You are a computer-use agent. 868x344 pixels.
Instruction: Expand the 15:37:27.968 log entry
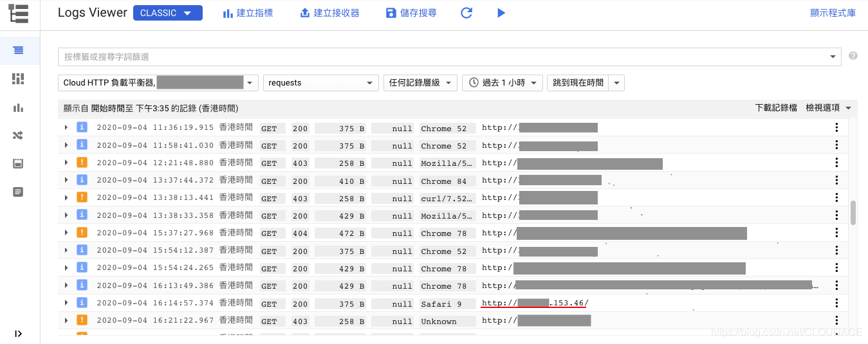point(66,233)
